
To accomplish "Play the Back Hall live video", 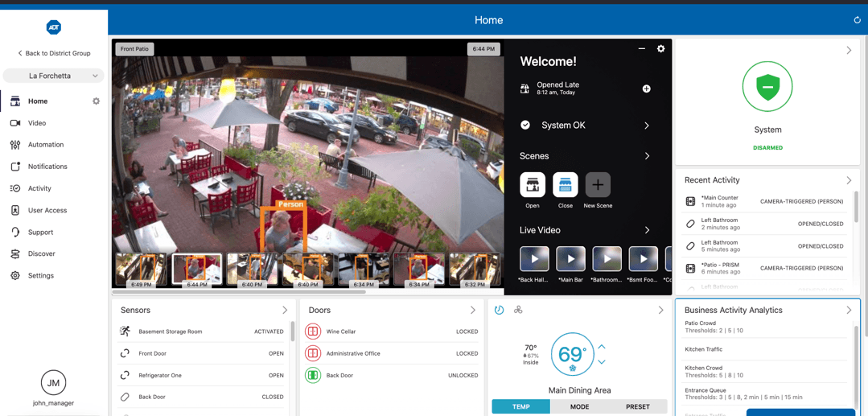I will tap(534, 258).
